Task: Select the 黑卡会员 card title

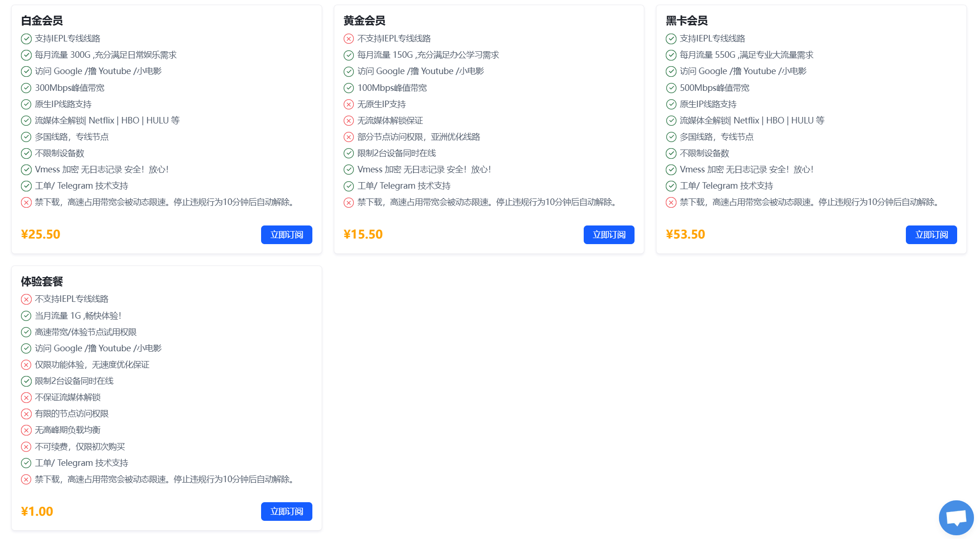Action: coord(688,21)
